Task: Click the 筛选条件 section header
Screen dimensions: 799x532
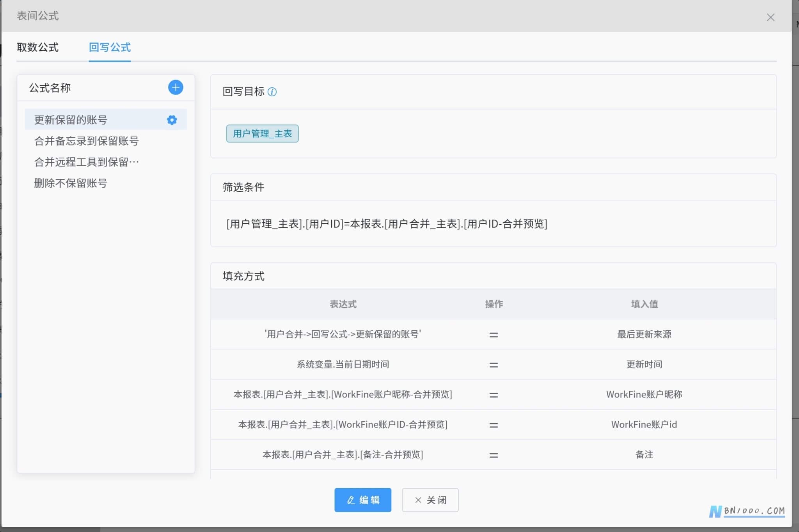Action: (243, 187)
